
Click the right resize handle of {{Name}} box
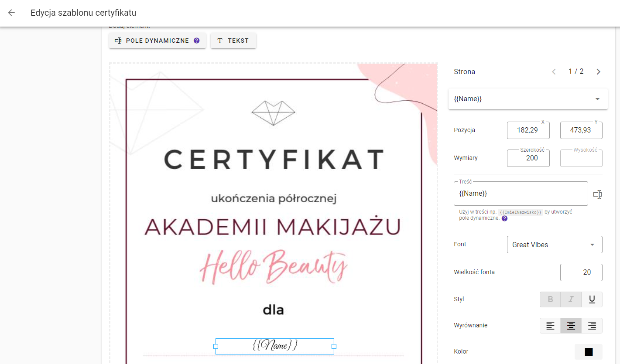pyautogui.click(x=334, y=347)
